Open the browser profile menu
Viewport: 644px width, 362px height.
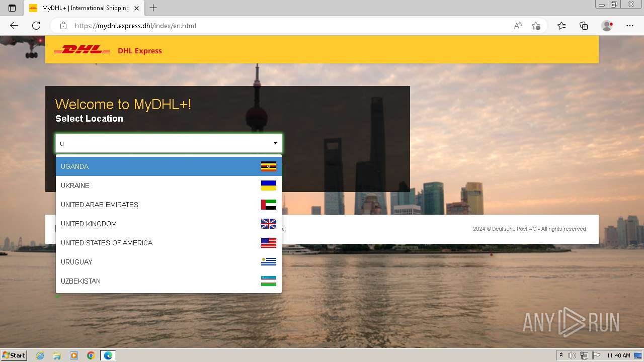607,26
